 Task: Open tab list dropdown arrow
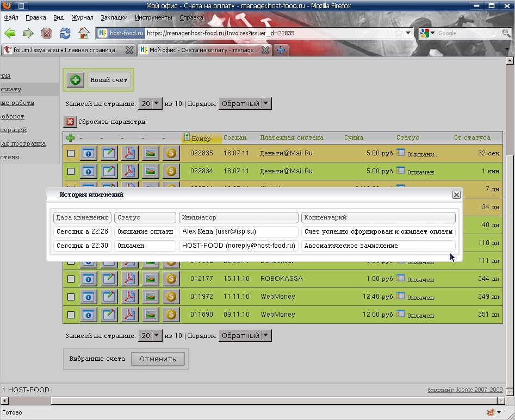(x=507, y=49)
